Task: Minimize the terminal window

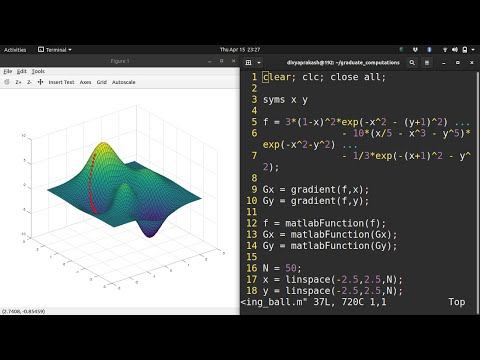Action: tap(444, 63)
